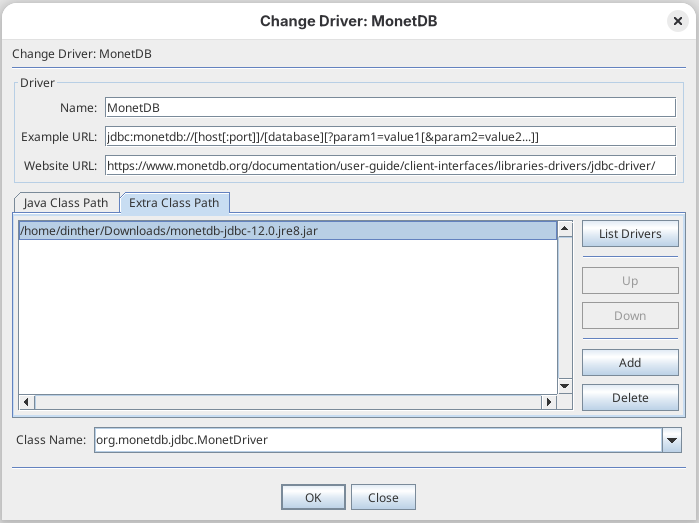This screenshot has width=699, height=523.
Task: Close the Change Driver dialog window
Action: (x=678, y=21)
